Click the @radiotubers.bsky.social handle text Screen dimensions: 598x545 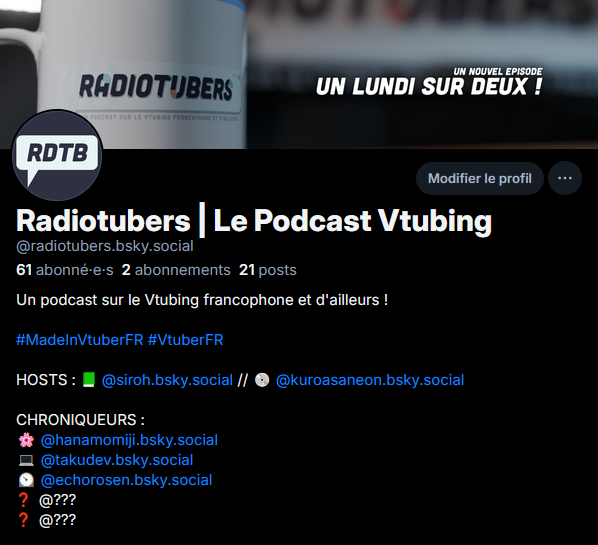105,246
